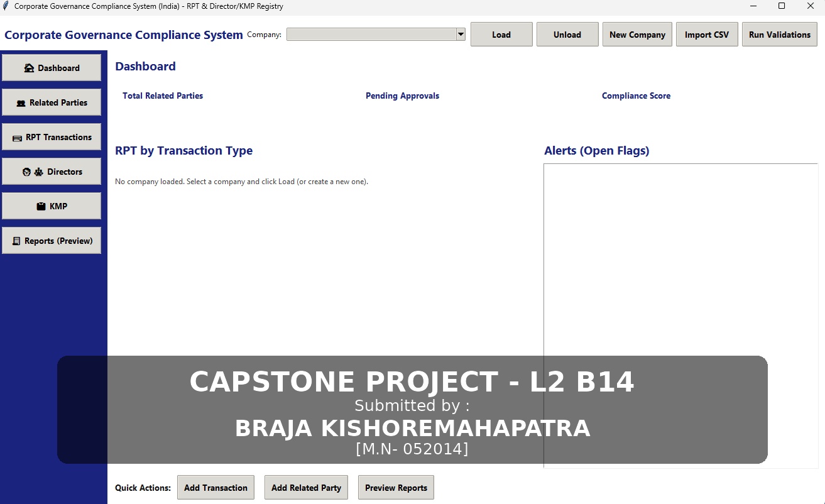This screenshot has width=825, height=504.
Task: Maximize the application window
Action: coord(782,6)
